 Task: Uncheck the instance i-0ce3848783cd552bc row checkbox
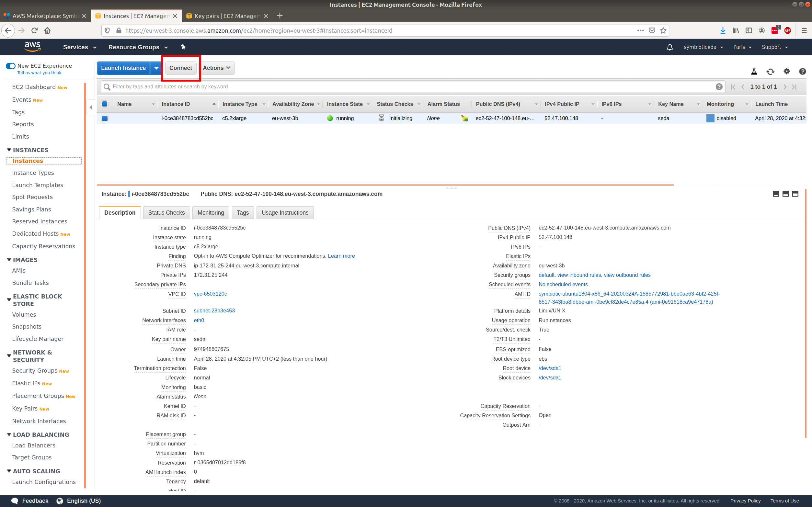(x=105, y=118)
